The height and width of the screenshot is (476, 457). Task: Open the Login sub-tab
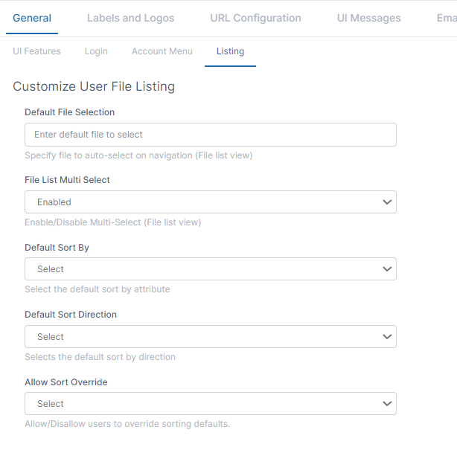[x=96, y=51]
